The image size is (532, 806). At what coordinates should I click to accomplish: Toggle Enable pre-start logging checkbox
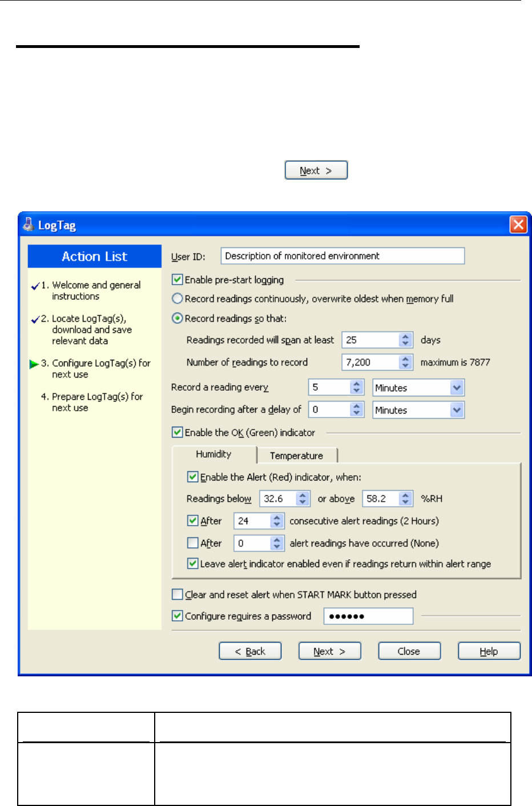pos(178,279)
